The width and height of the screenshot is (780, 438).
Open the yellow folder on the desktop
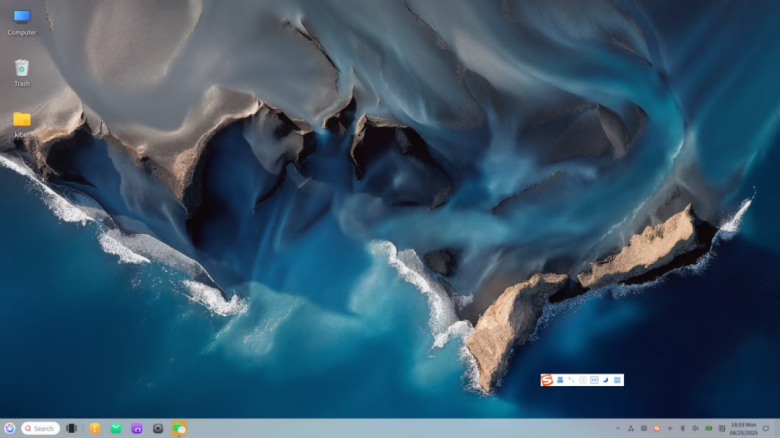pyautogui.click(x=21, y=120)
